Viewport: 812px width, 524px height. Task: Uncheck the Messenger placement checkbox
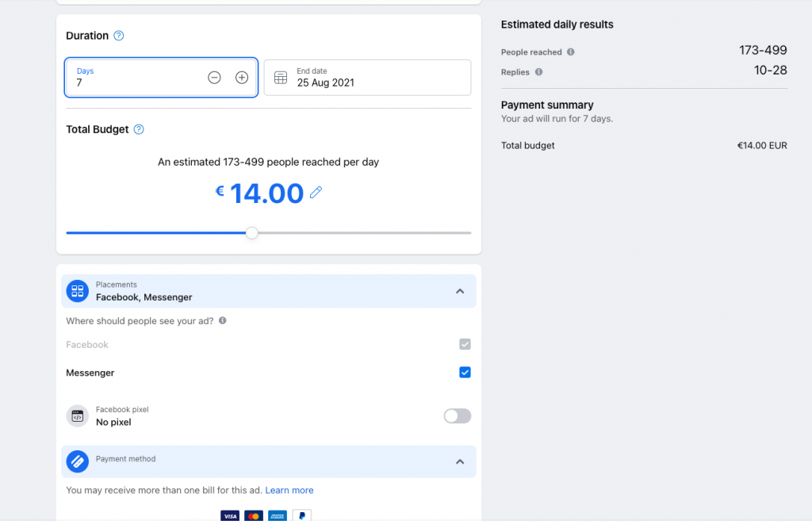(x=465, y=373)
